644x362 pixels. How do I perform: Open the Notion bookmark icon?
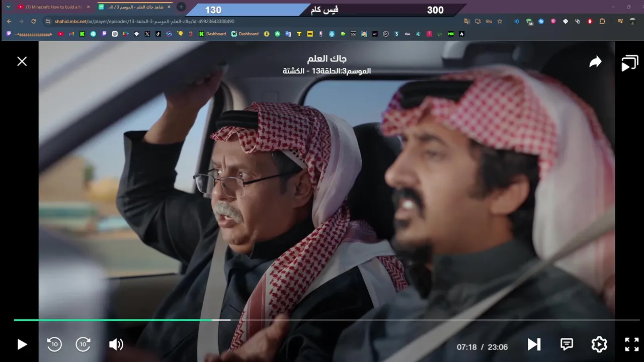point(386,34)
